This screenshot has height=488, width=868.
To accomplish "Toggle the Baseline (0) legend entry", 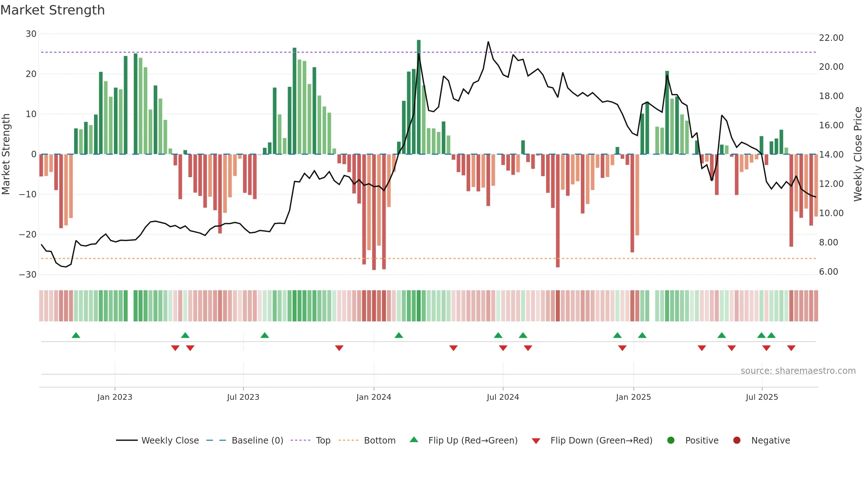I will coord(245,440).
